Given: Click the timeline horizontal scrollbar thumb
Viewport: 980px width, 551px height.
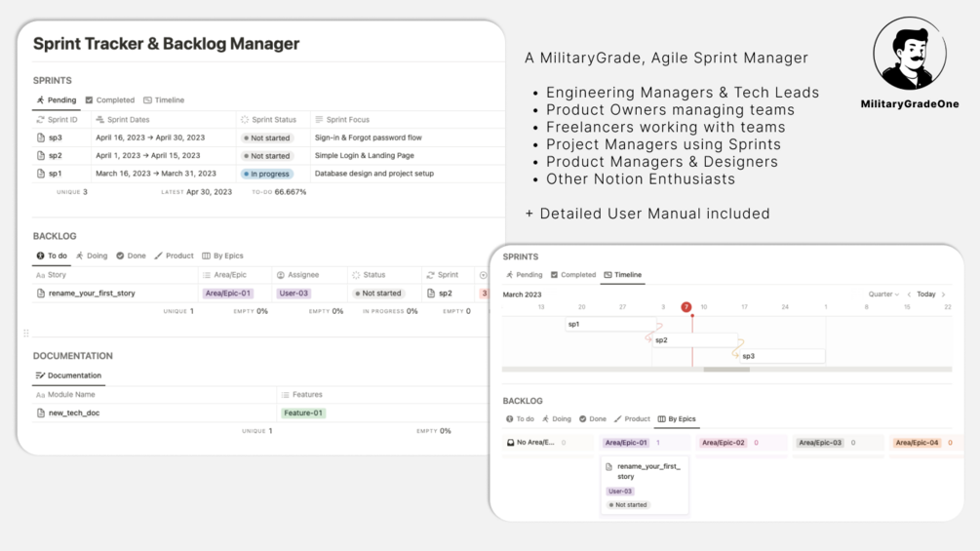Looking at the screenshot, I should [x=726, y=370].
